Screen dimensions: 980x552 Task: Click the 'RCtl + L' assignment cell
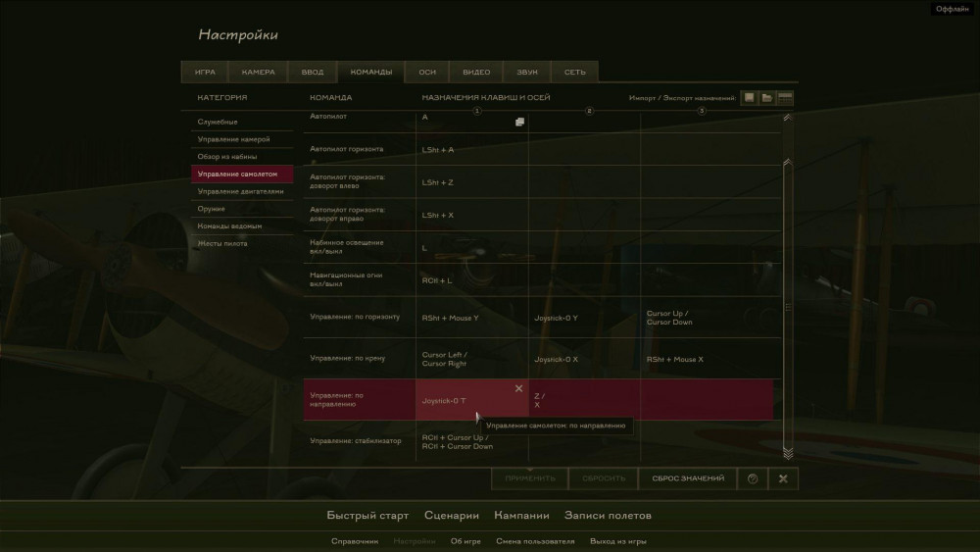pos(472,280)
